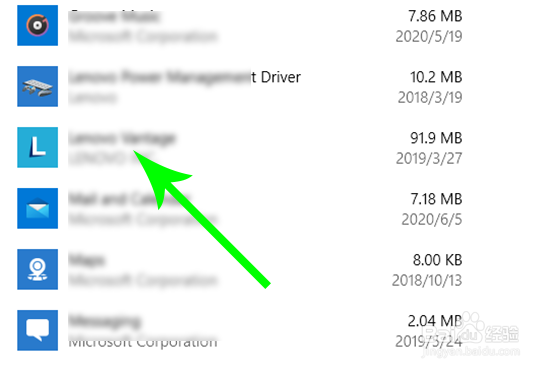The width and height of the screenshot is (550, 370).
Task: Click the 8.00 KB size value
Action: coord(437,260)
